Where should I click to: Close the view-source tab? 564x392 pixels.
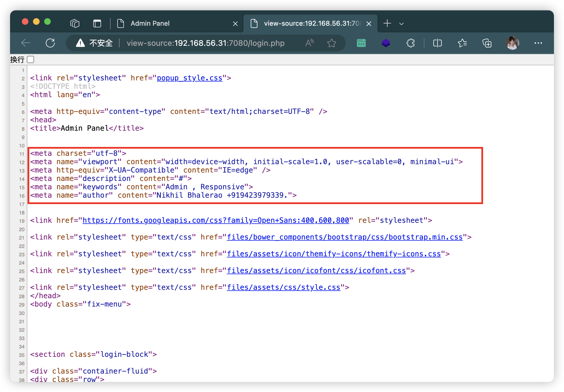[369, 24]
